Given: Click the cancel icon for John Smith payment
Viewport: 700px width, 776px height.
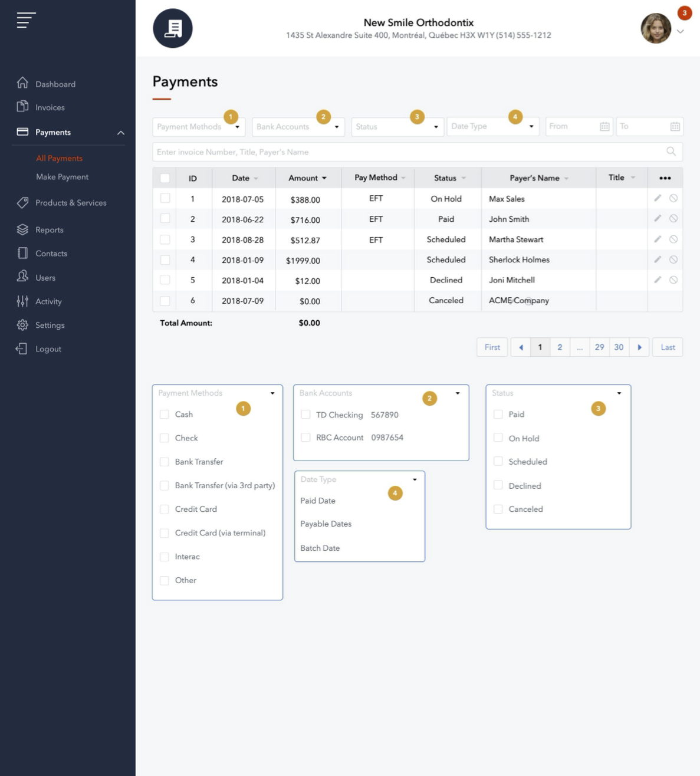Looking at the screenshot, I should coord(673,219).
